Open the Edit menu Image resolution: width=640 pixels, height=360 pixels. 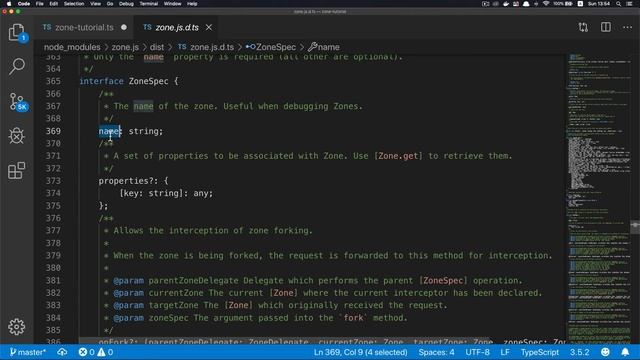tap(53, 4)
